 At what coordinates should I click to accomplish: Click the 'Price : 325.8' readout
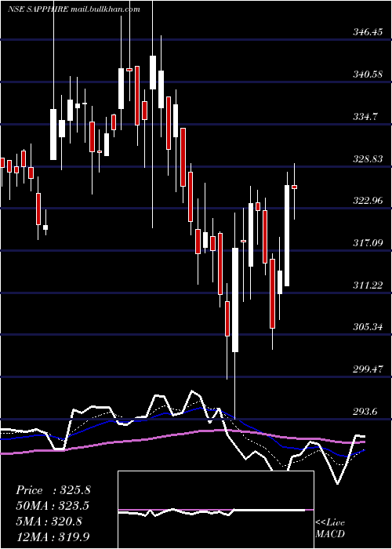tap(53, 490)
